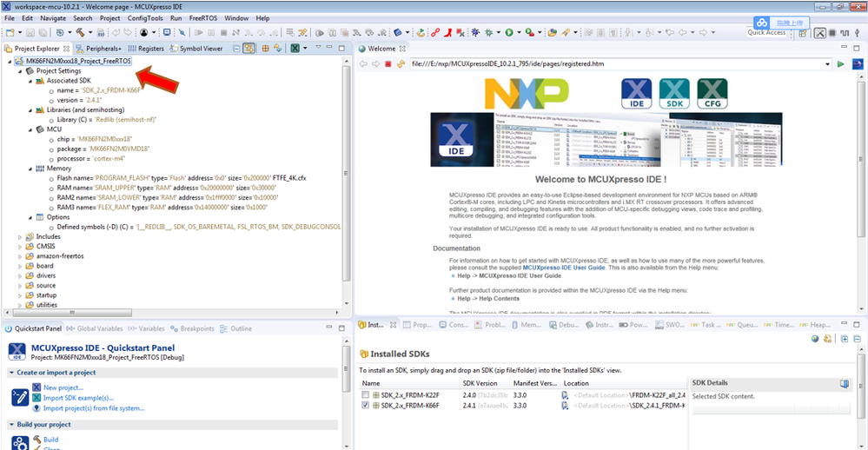This screenshot has height=450, width=868.
Task: Open the ConfigTools menu
Action: (145, 18)
